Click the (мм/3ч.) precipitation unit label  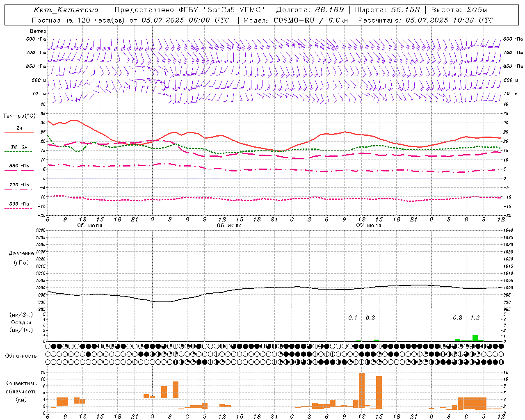pyautogui.click(x=21, y=315)
